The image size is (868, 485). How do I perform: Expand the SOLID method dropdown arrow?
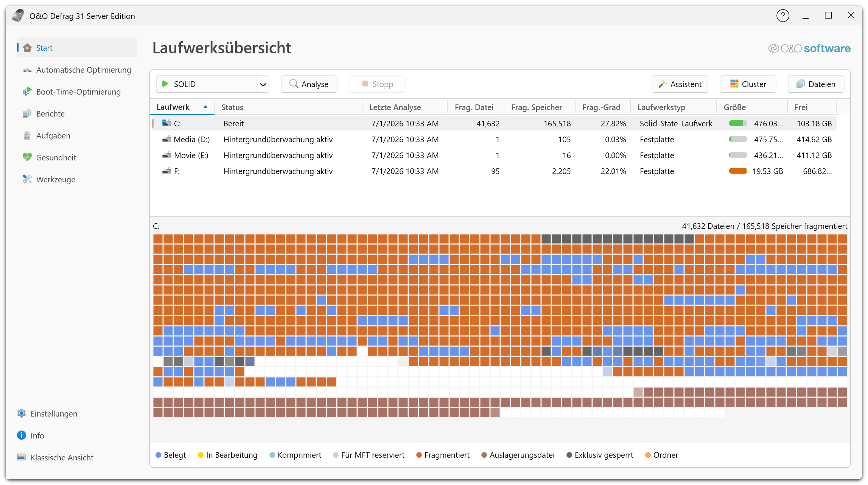pyautogui.click(x=263, y=84)
